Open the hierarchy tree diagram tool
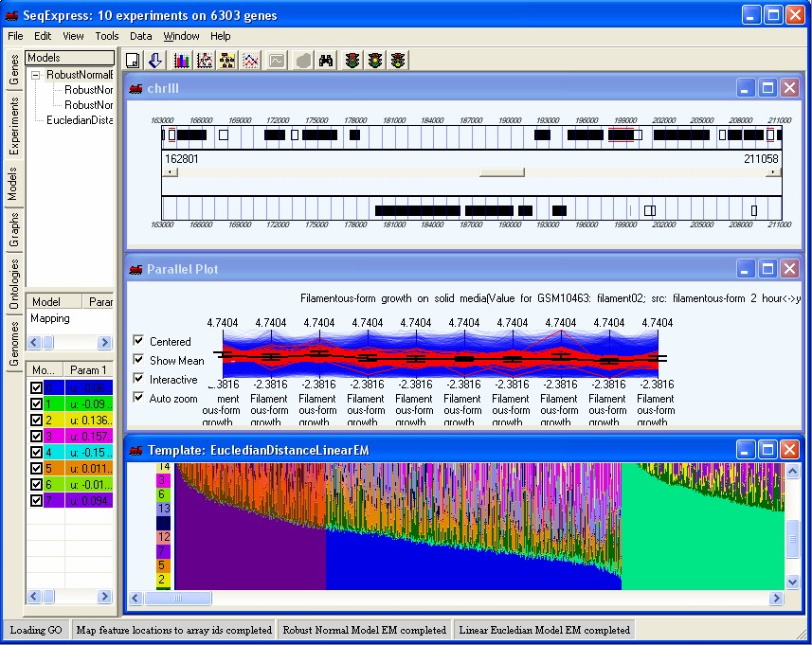812x645 pixels. [227, 61]
